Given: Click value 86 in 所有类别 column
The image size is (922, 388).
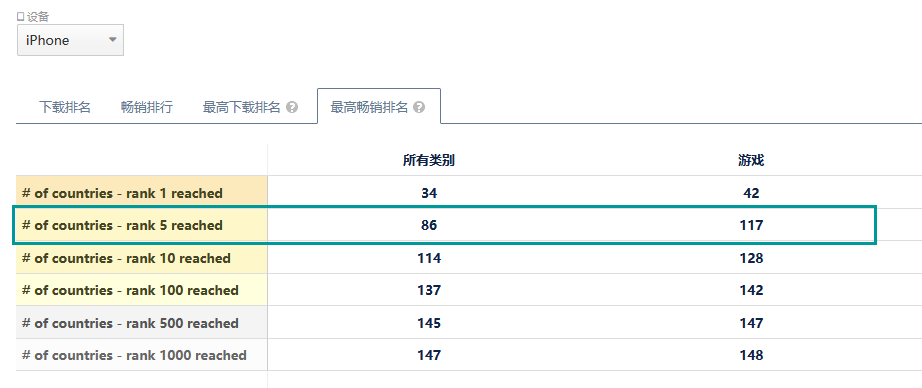Looking at the screenshot, I should (429, 225).
